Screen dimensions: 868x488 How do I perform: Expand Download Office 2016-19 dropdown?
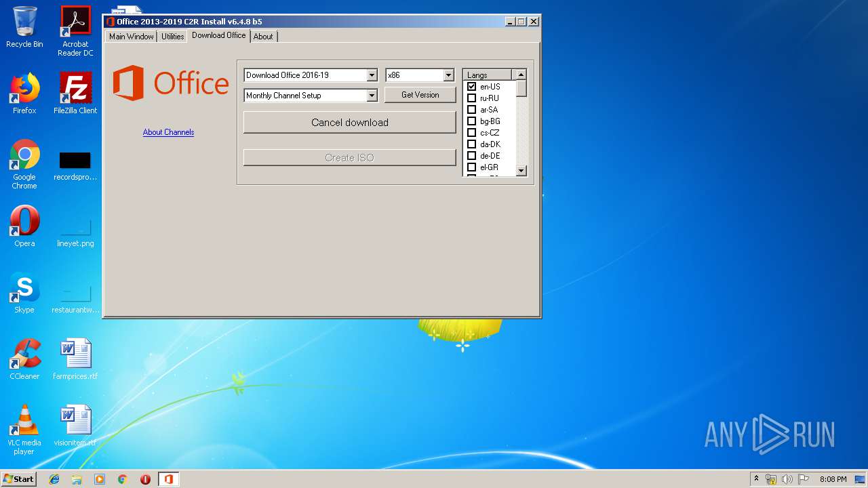point(372,75)
